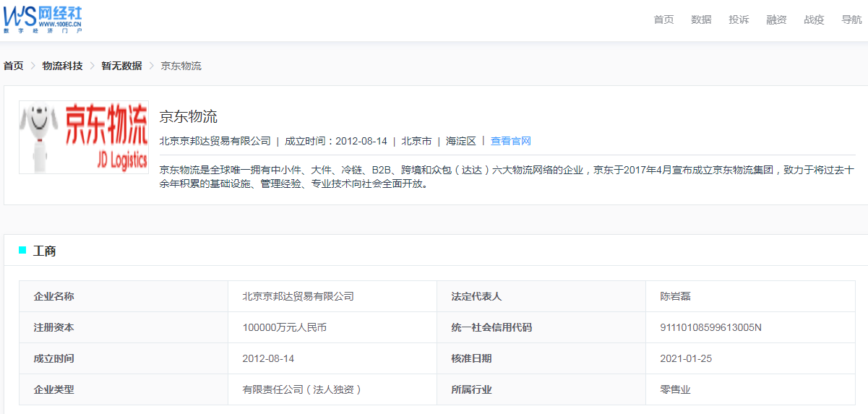Click the 京东物流 company title heading
This screenshot has width=868, height=414.
189,117
